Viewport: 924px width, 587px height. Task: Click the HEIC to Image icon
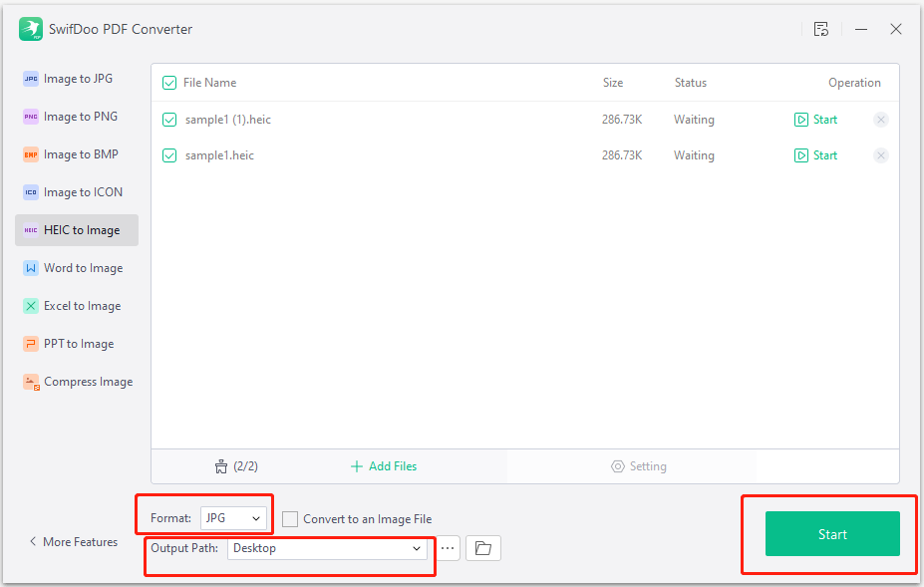coord(31,230)
